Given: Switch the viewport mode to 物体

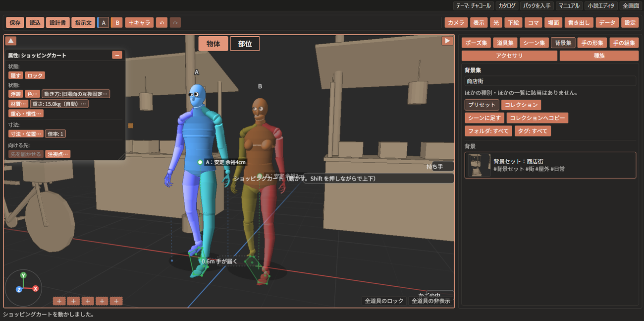Looking at the screenshot, I should point(214,44).
